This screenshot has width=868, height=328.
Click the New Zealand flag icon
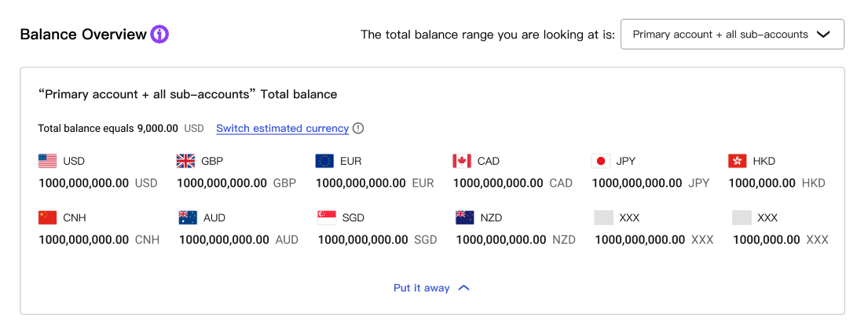[464, 217]
